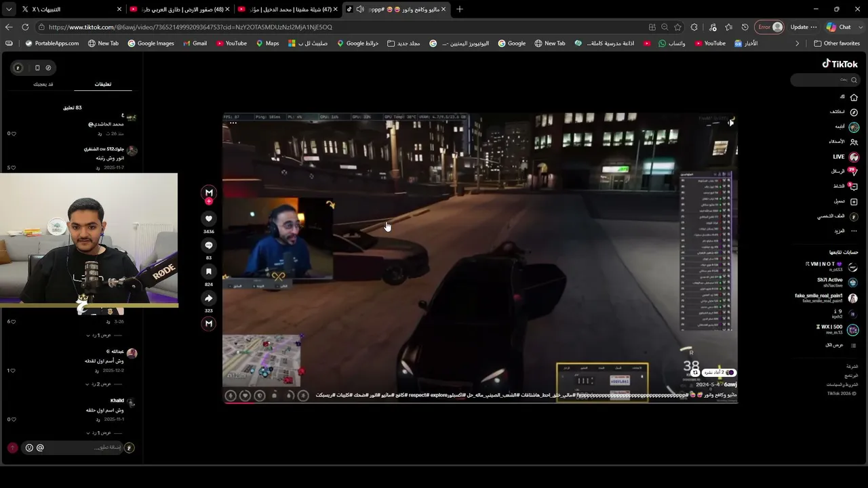
Task: Reply to the comment by محمد الحاشدي
Action: 100,134
